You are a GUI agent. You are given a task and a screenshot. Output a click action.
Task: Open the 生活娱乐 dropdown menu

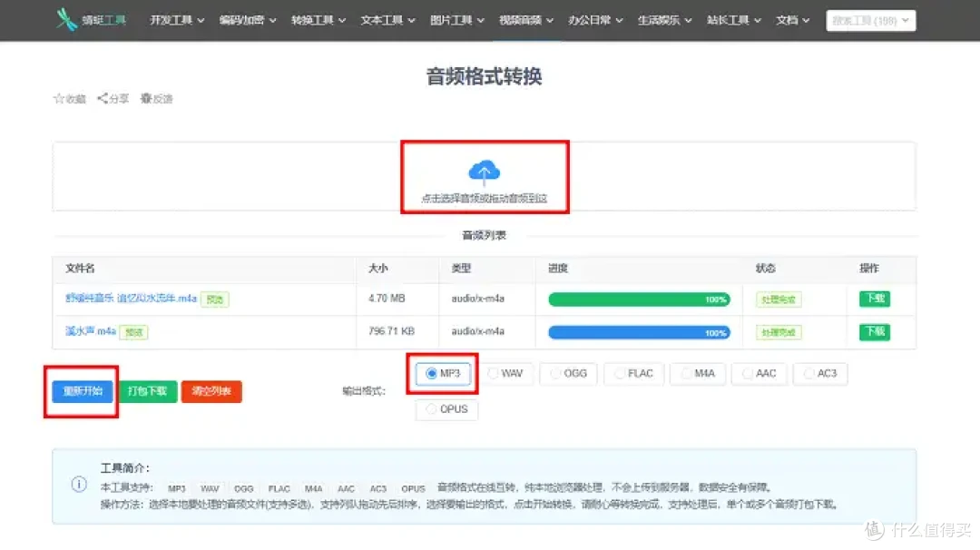(664, 20)
